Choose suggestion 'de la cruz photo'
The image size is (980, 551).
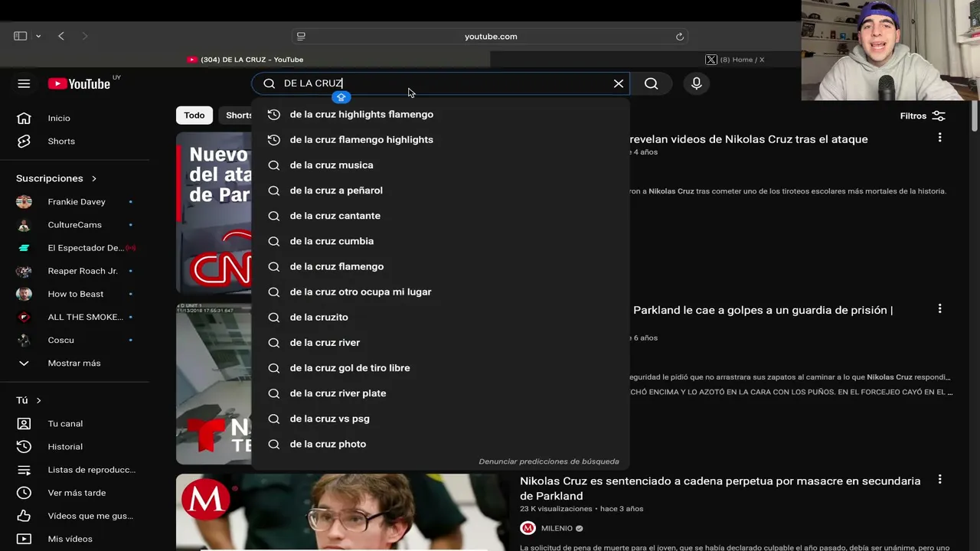coord(440,444)
